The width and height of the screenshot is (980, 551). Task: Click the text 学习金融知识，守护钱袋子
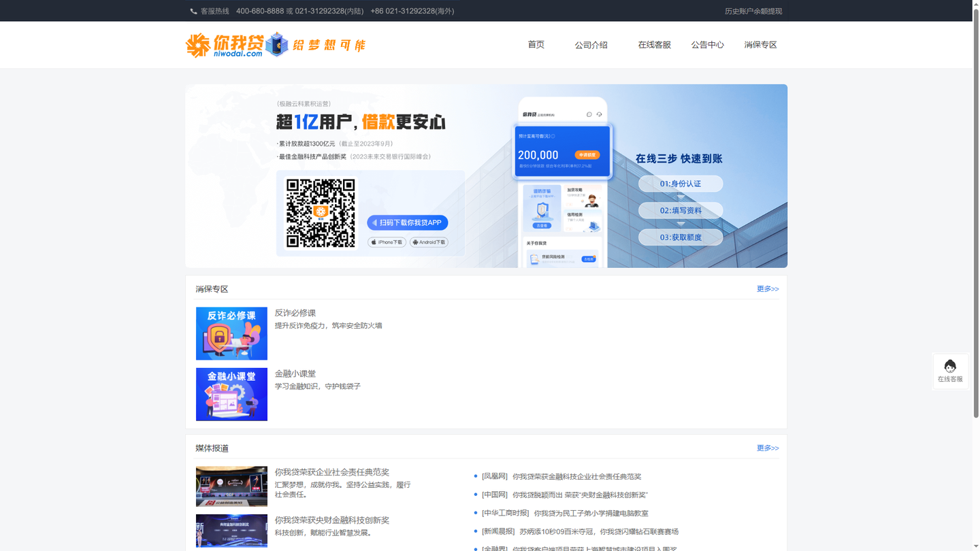tap(318, 386)
